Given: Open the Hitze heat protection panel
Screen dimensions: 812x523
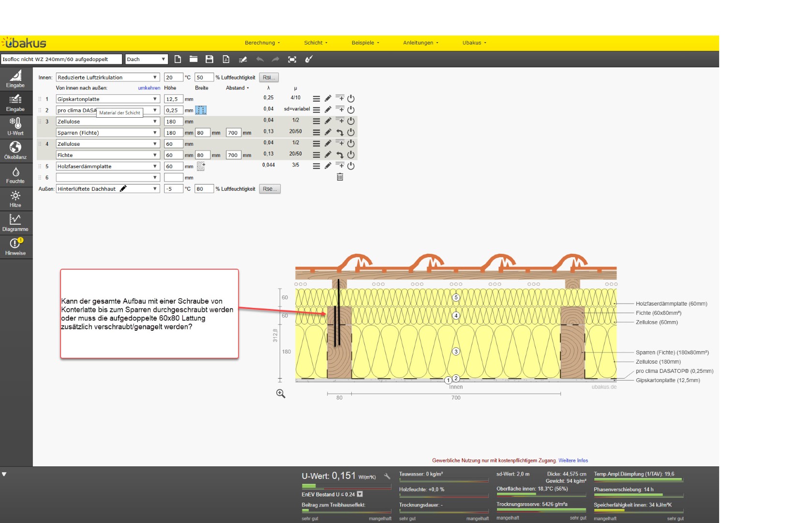Looking at the screenshot, I should coord(15,199).
